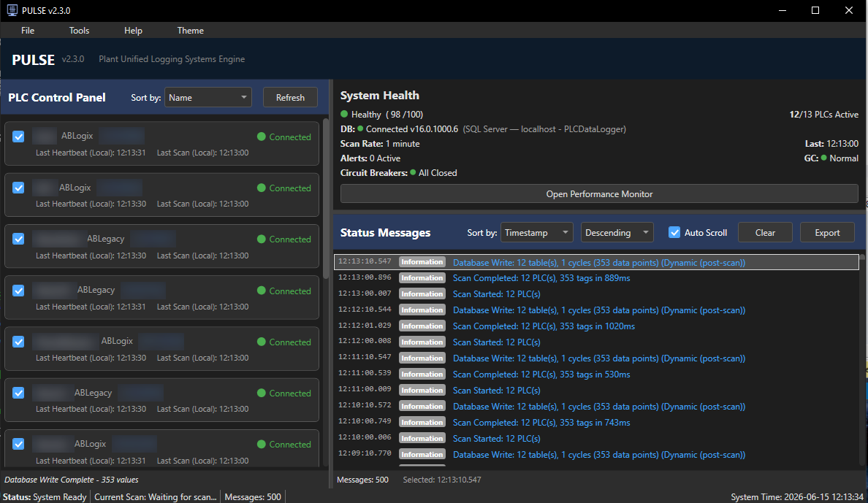Open Descending sort order dropdown

[x=617, y=232]
